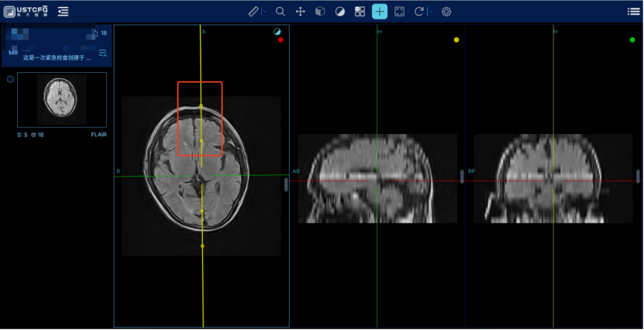
Task: Select the pan move tool
Action: coord(300,12)
